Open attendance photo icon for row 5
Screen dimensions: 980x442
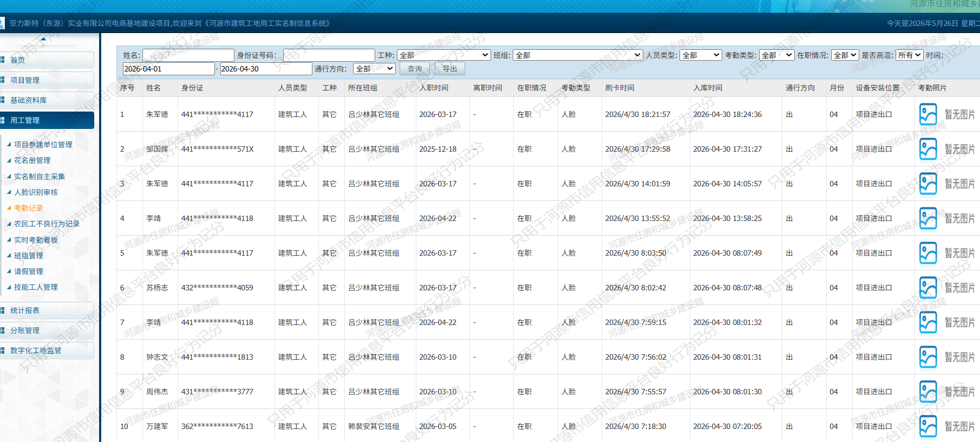(x=928, y=253)
